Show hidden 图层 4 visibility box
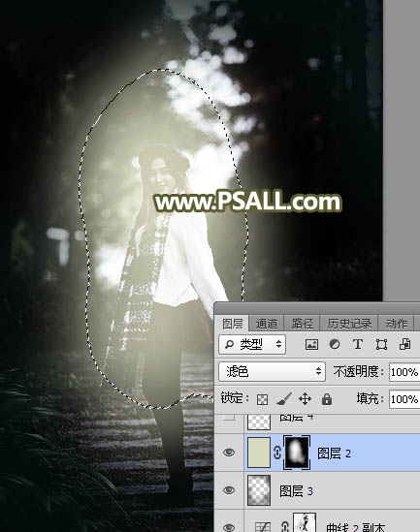The image size is (420, 532). (x=229, y=417)
